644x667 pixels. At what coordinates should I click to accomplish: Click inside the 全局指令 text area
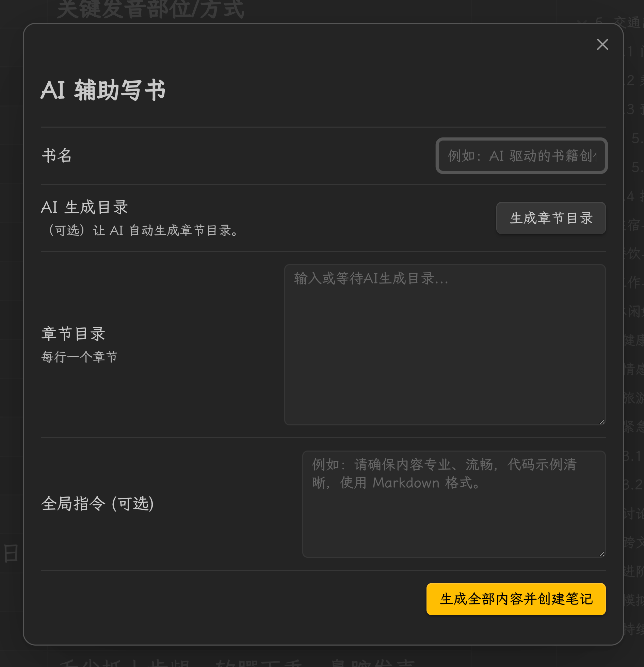[x=454, y=504]
